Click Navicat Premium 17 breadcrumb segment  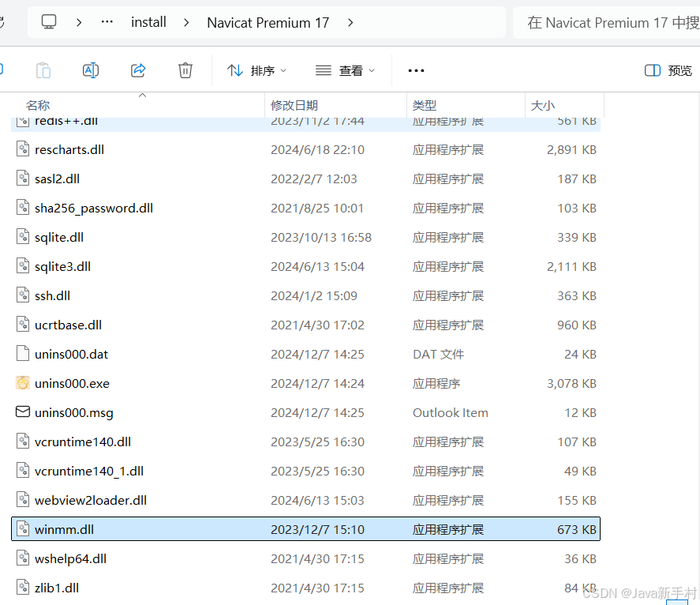point(268,22)
